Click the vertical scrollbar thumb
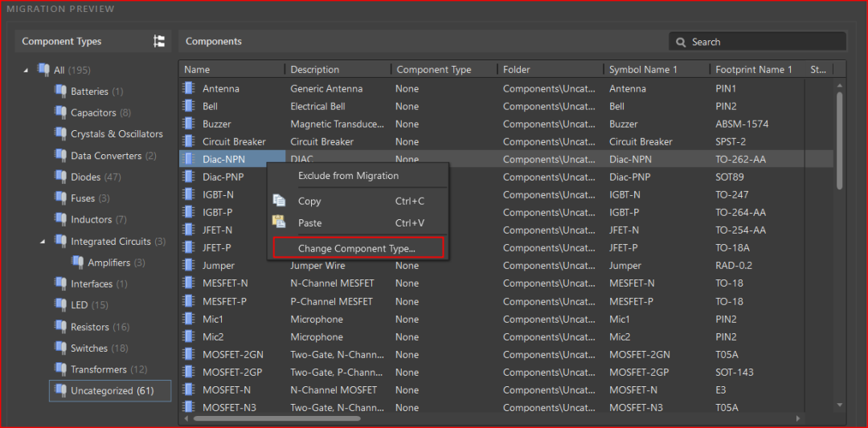868x428 pixels. [839, 141]
